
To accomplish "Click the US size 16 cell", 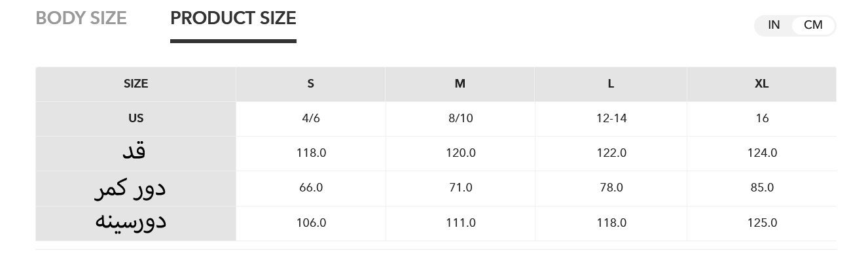I will (x=762, y=118).
